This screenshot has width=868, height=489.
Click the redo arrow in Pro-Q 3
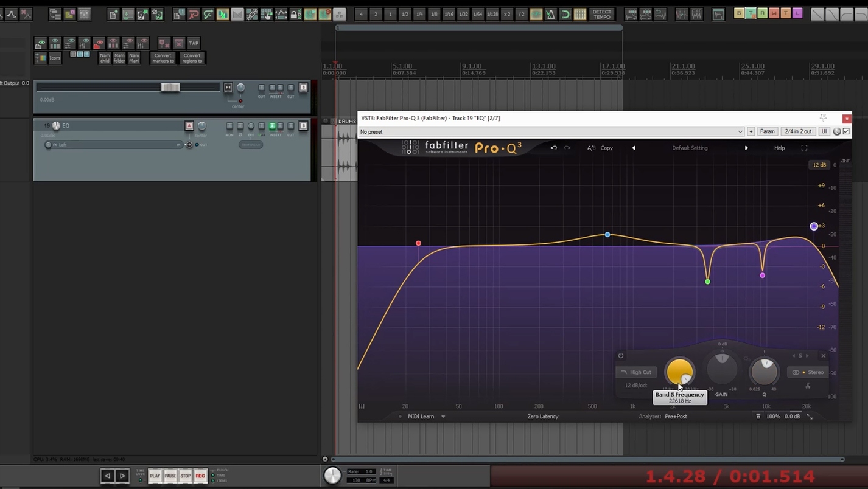point(567,148)
